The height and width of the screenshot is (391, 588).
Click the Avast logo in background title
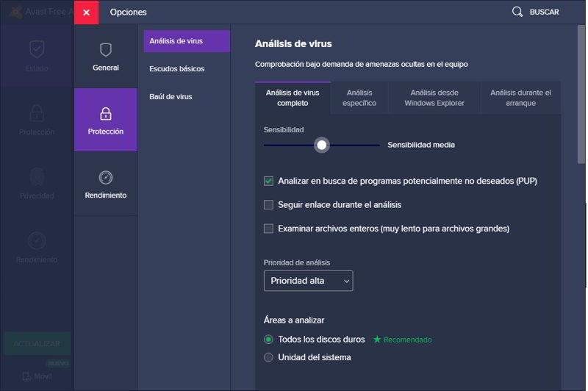click(15, 12)
